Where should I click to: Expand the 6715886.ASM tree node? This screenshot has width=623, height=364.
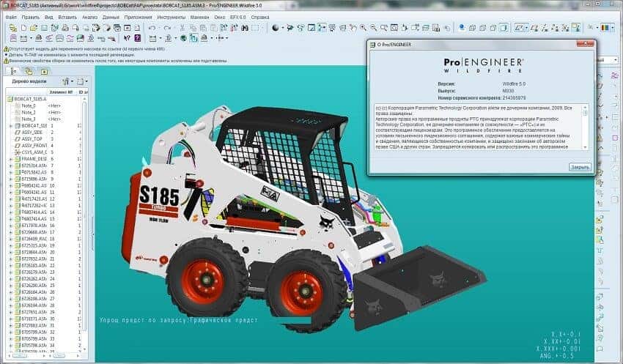pyautogui.click(x=11, y=179)
